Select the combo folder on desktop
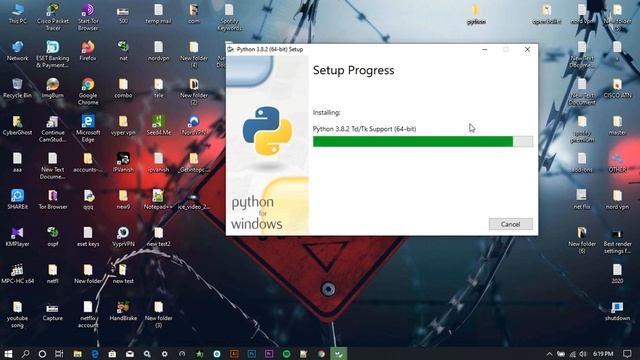The image size is (640, 360). [123, 88]
